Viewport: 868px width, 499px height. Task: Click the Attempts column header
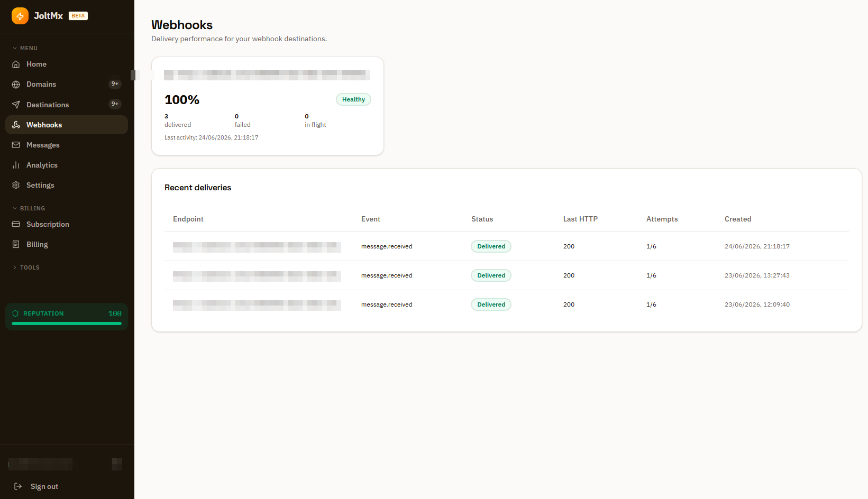click(x=662, y=219)
